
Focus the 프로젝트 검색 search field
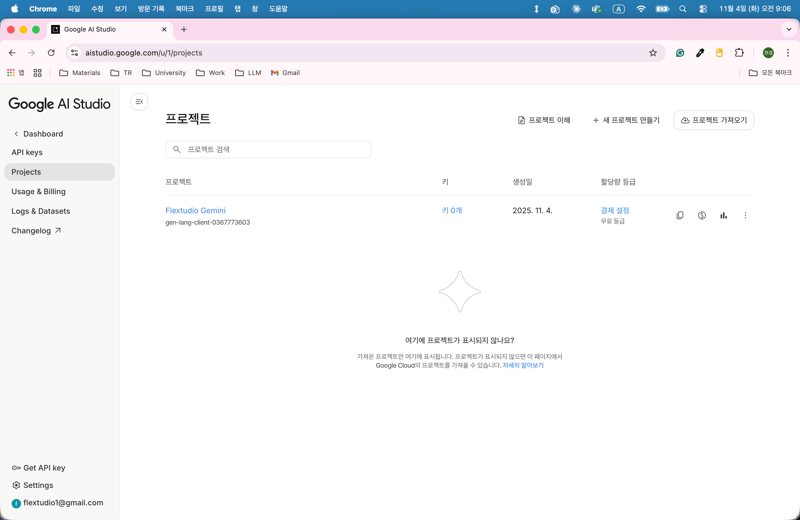(x=268, y=150)
